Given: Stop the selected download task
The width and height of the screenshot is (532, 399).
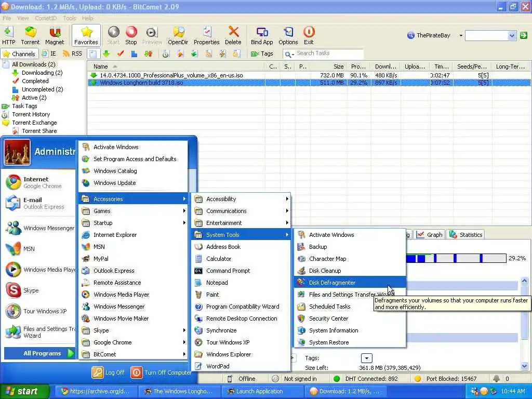Looking at the screenshot, I should coord(131,35).
